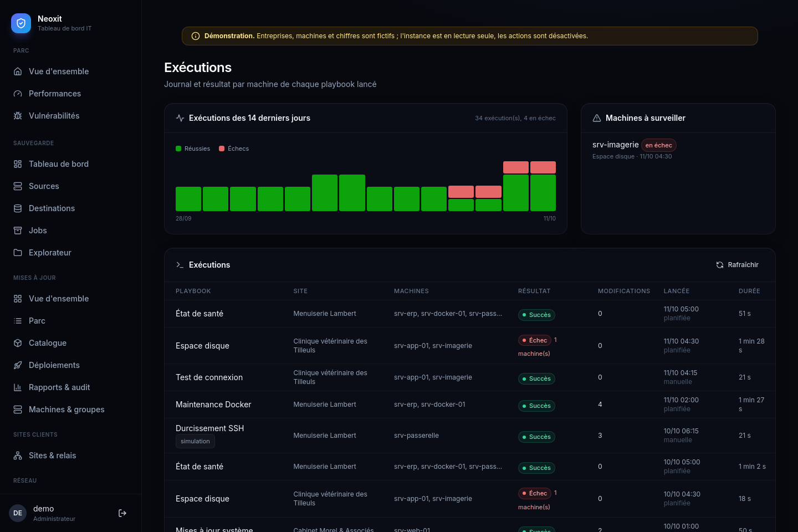The height and width of the screenshot is (532, 798).
Task: Click the Rafraîchir button
Action: pyautogui.click(x=738, y=265)
